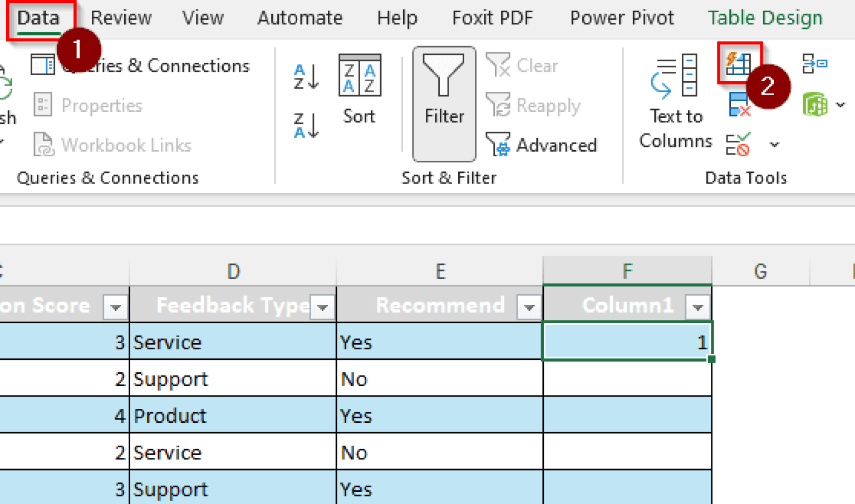Sort Z to A

pyautogui.click(x=305, y=123)
